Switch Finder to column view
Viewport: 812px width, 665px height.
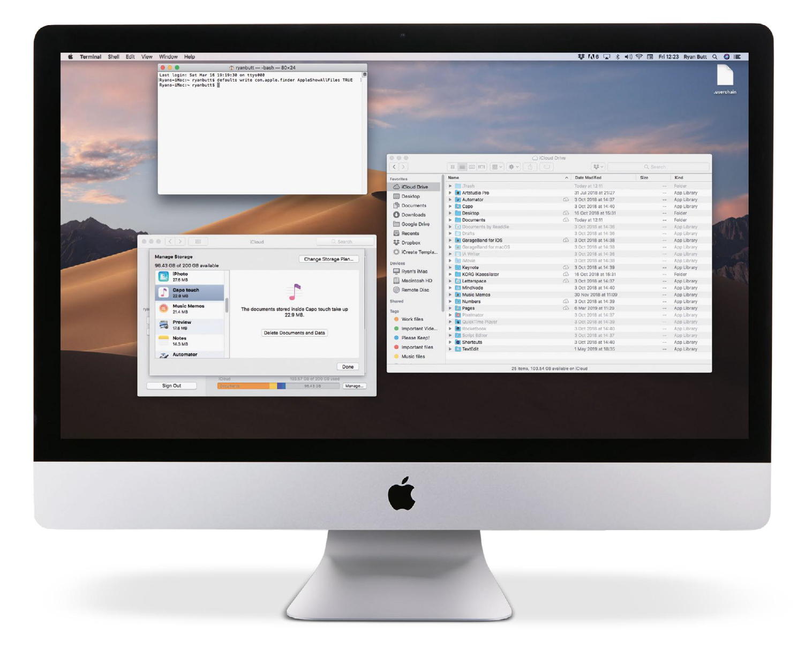click(472, 167)
